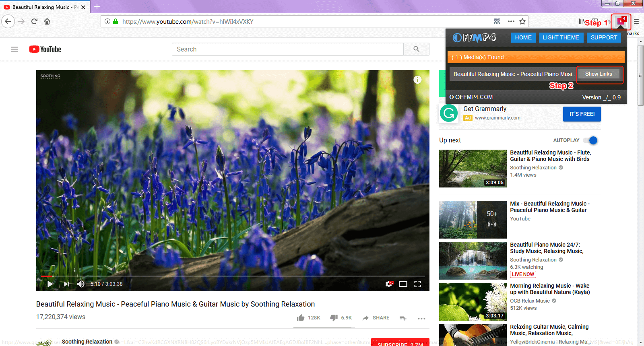
Task: Open HOME tab in OFFMP4 popup
Action: [523, 37]
